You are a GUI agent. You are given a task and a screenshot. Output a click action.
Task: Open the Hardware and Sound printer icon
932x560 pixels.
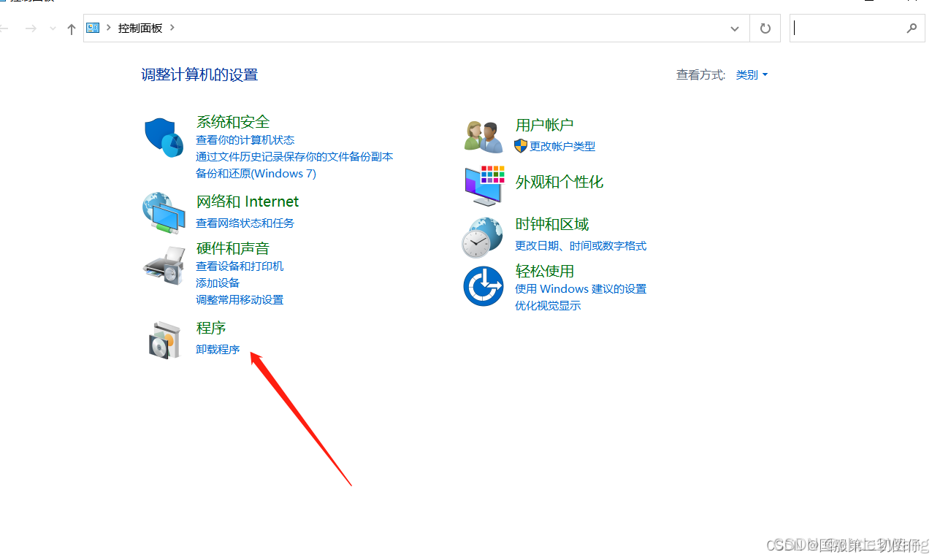164,265
